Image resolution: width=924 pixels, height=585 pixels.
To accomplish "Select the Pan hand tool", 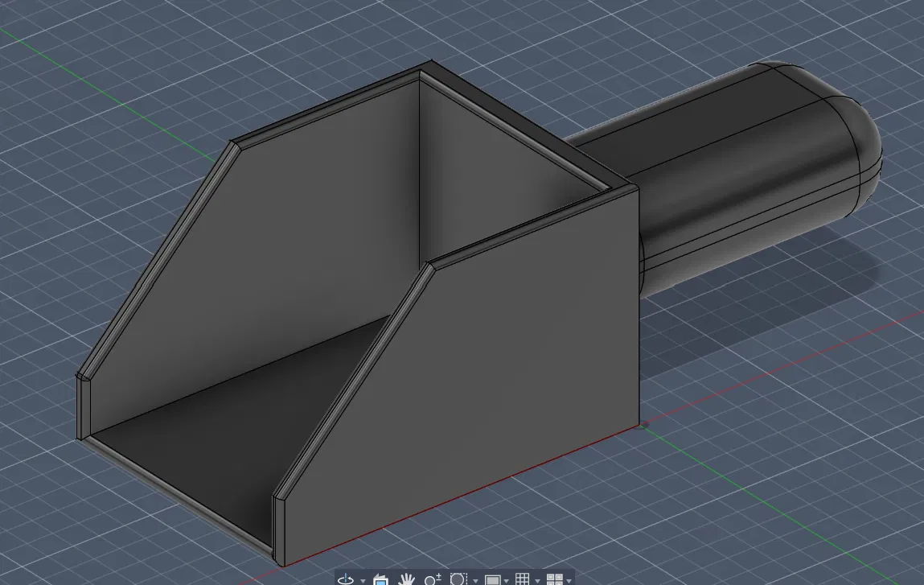I will [406, 579].
